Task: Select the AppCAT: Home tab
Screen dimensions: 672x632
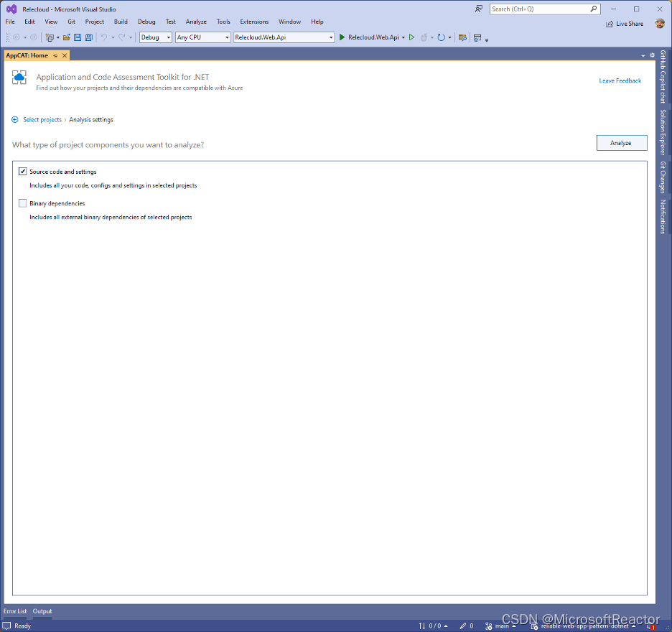Action: coord(27,55)
